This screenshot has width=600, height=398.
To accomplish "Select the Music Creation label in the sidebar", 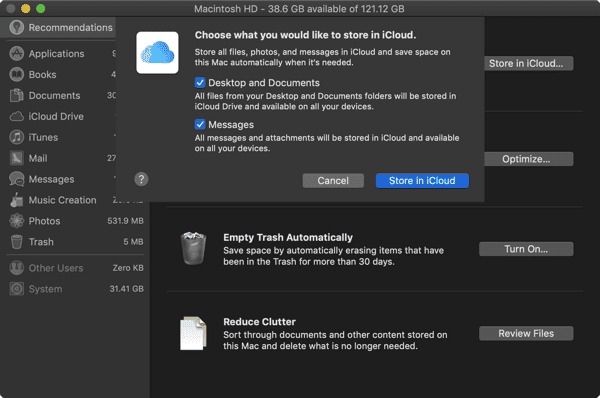I will pyautogui.click(x=63, y=200).
